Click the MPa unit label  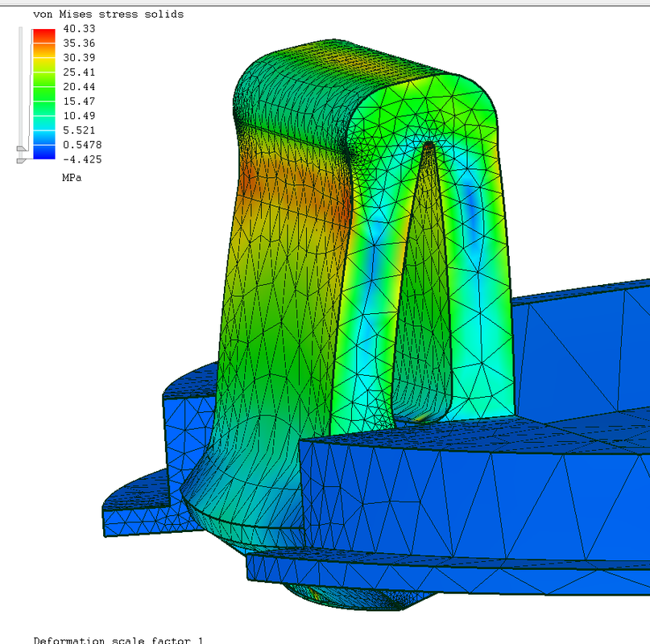point(72,178)
